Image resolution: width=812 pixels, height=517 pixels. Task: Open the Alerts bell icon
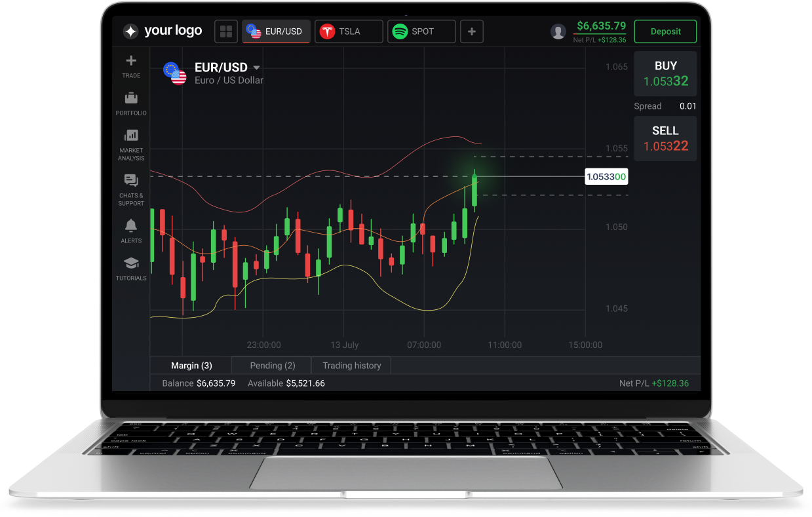(x=131, y=225)
